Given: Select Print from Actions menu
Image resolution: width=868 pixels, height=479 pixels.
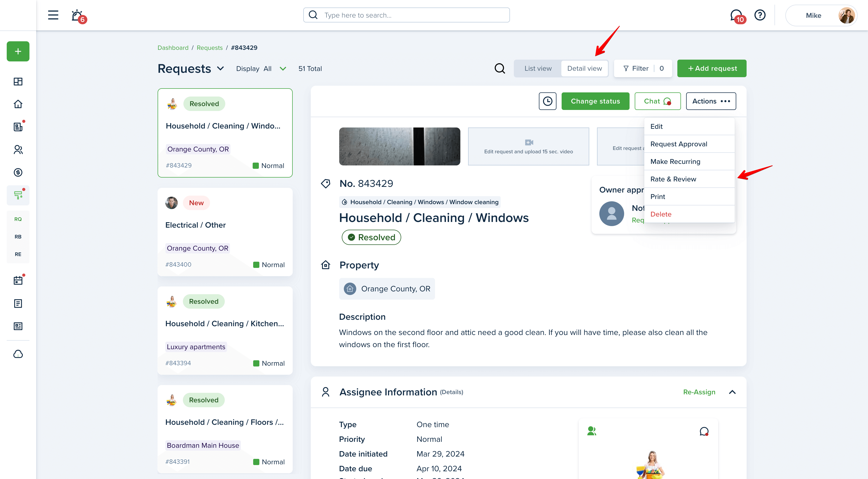Looking at the screenshot, I should (689, 196).
